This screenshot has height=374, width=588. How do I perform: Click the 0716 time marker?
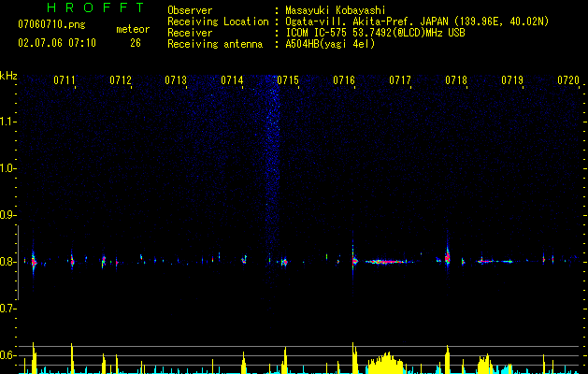(344, 80)
